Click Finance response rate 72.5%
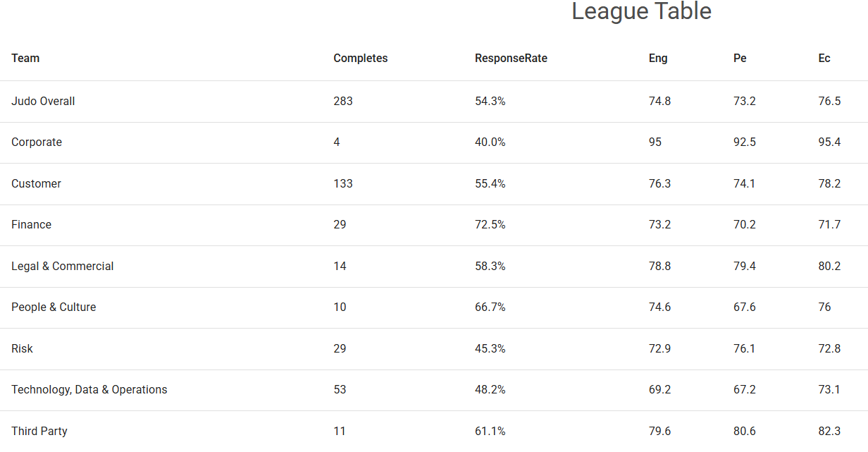Image resolution: width=868 pixels, height=452 pixels. [490, 225]
